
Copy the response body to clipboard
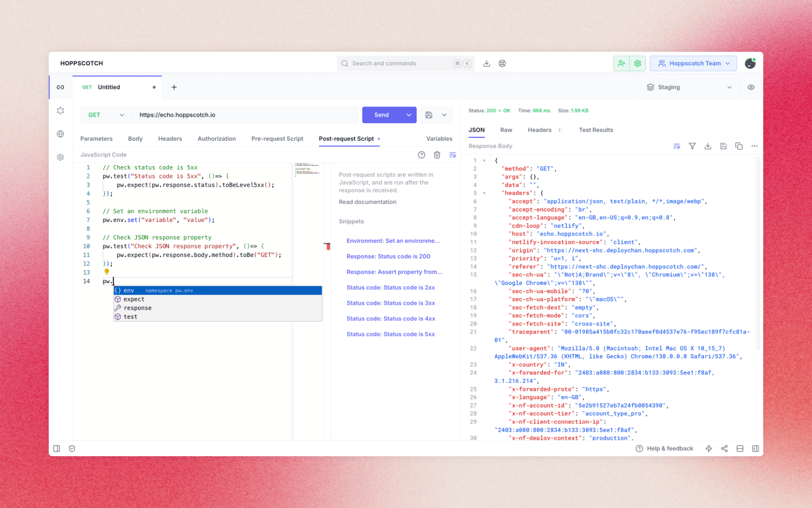[739, 146]
